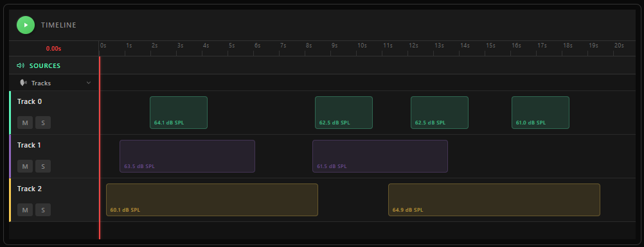This screenshot has height=247, width=644.
Task: Solo Track 0
Action: (x=43, y=123)
